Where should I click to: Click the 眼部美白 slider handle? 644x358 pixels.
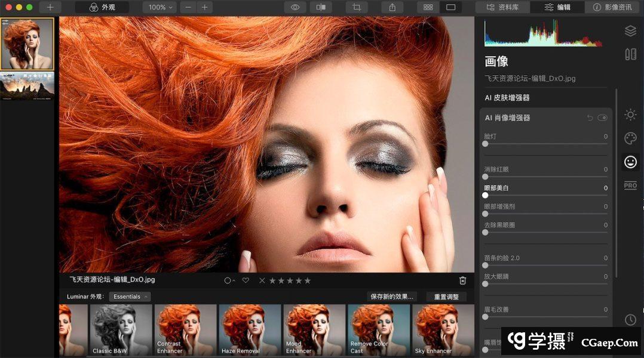485,195
